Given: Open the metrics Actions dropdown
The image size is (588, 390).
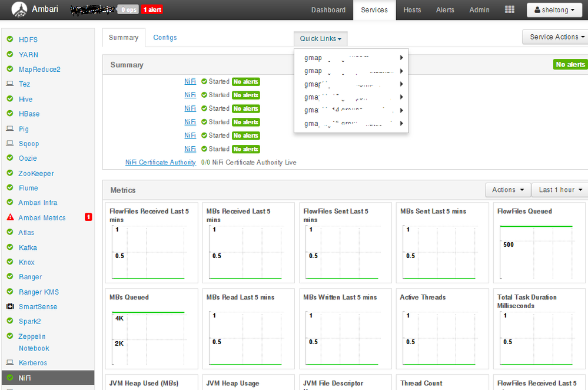Looking at the screenshot, I should 508,190.
